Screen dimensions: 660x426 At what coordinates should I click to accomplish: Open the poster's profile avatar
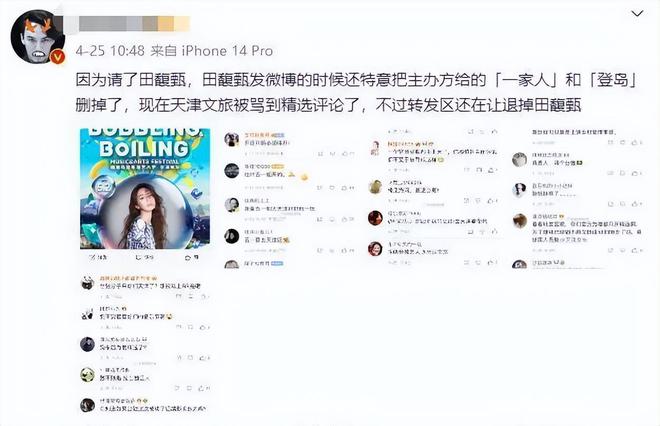[x=37, y=37]
